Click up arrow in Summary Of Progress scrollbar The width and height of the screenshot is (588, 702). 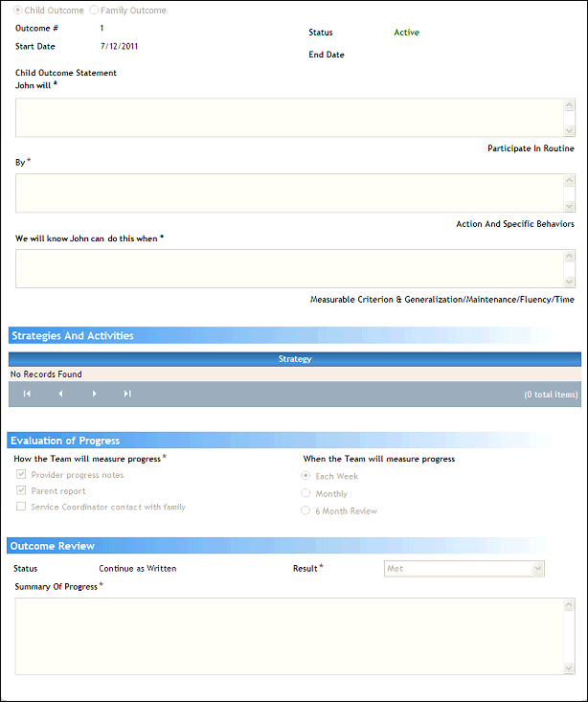pos(569,605)
